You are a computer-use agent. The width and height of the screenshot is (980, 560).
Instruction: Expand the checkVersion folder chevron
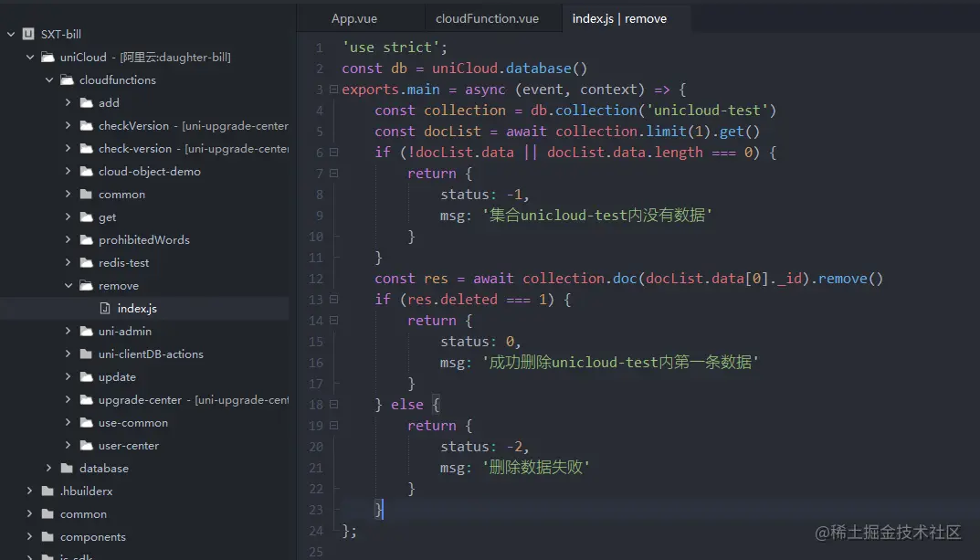[x=68, y=126]
